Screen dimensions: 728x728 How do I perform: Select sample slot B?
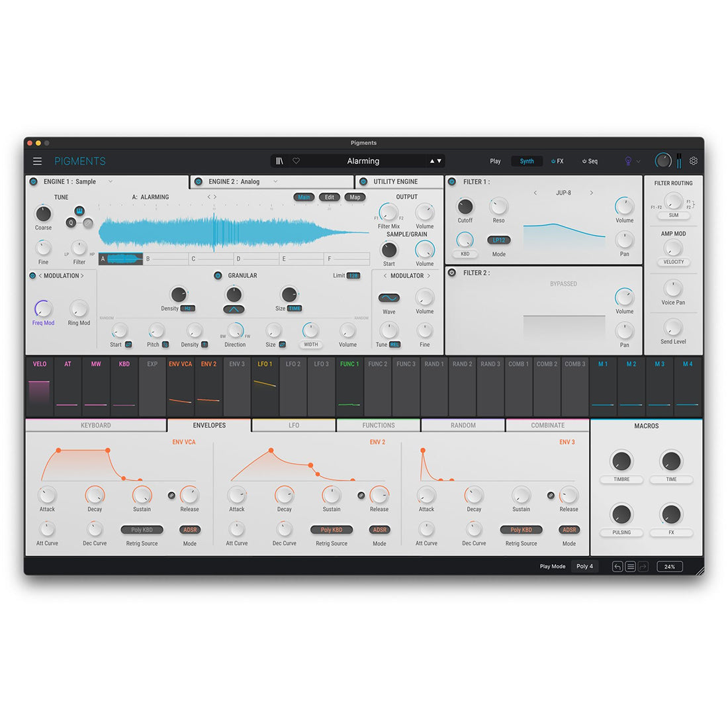[167, 259]
